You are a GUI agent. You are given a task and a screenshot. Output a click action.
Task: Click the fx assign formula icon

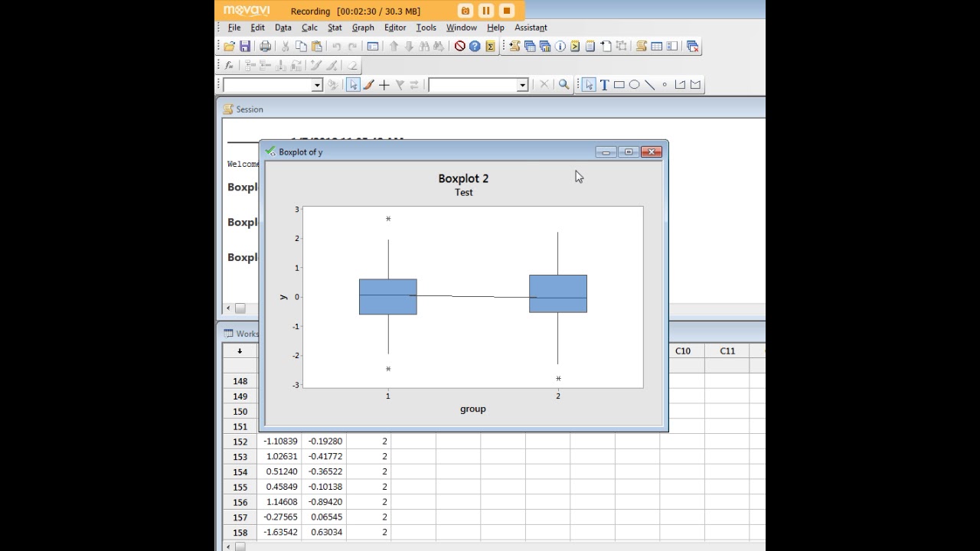229,65
